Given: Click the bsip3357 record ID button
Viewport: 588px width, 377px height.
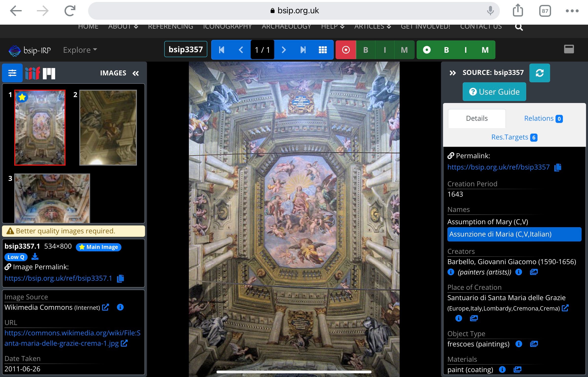Looking at the screenshot, I should (x=186, y=50).
